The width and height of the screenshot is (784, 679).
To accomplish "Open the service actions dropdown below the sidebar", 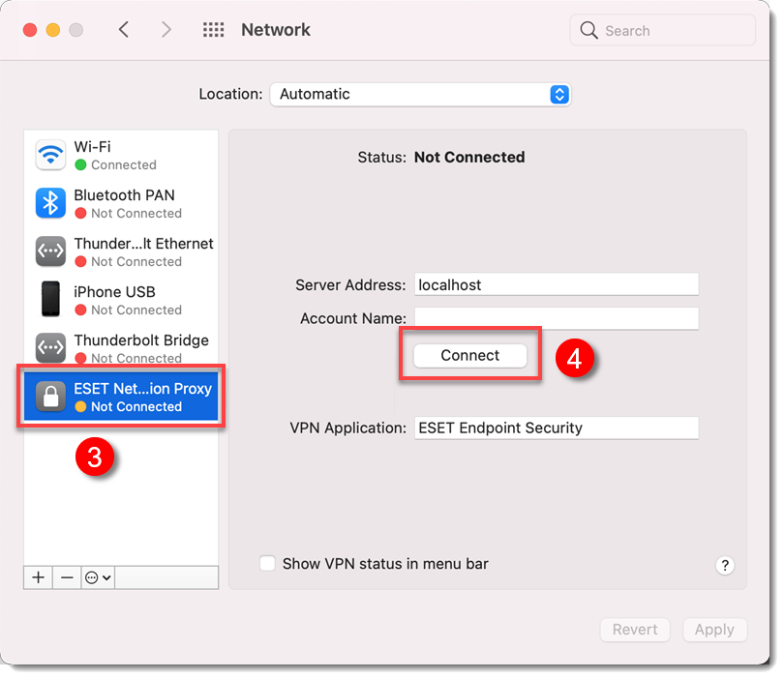I will click(97, 577).
